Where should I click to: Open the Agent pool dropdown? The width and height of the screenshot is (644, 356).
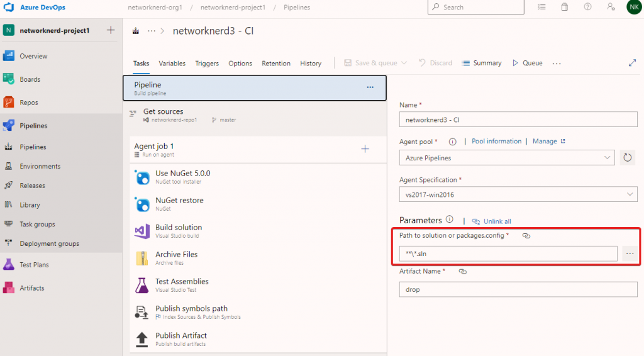coord(507,158)
